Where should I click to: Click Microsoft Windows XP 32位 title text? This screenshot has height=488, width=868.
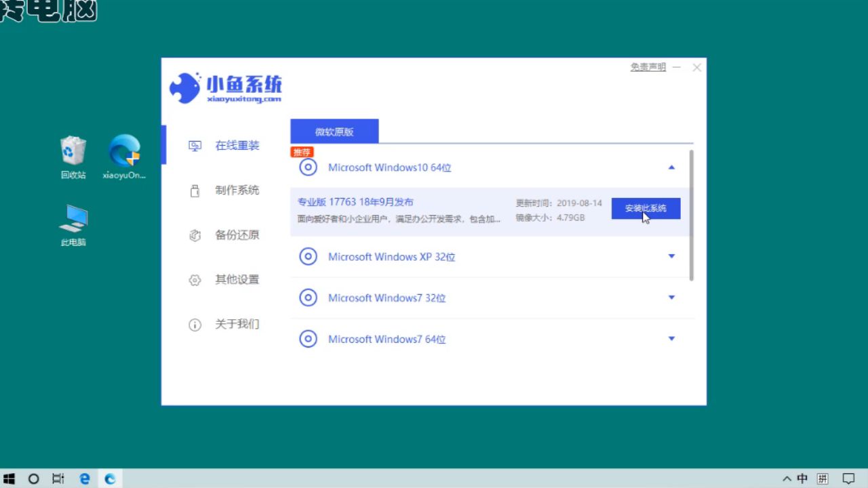392,257
